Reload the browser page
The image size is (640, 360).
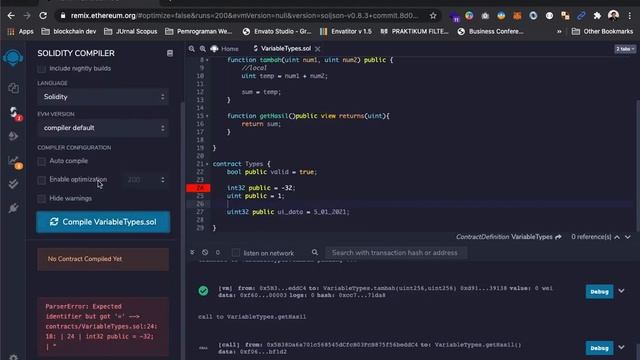(x=43, y=16)
